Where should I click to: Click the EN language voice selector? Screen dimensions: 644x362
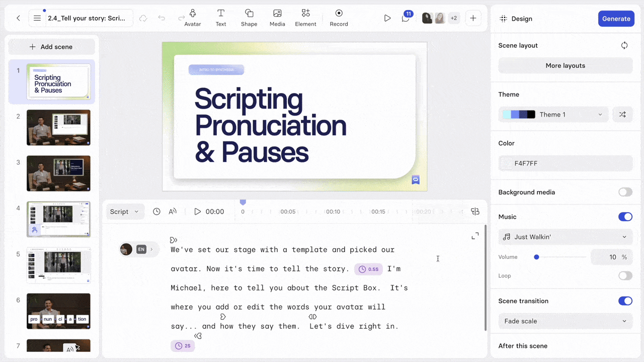(141, 249)
